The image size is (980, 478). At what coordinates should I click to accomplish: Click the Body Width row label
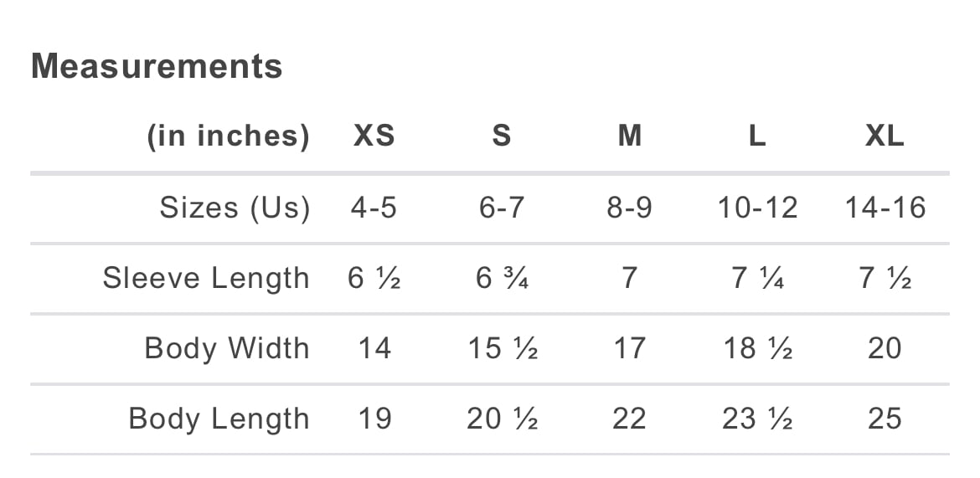227,348
